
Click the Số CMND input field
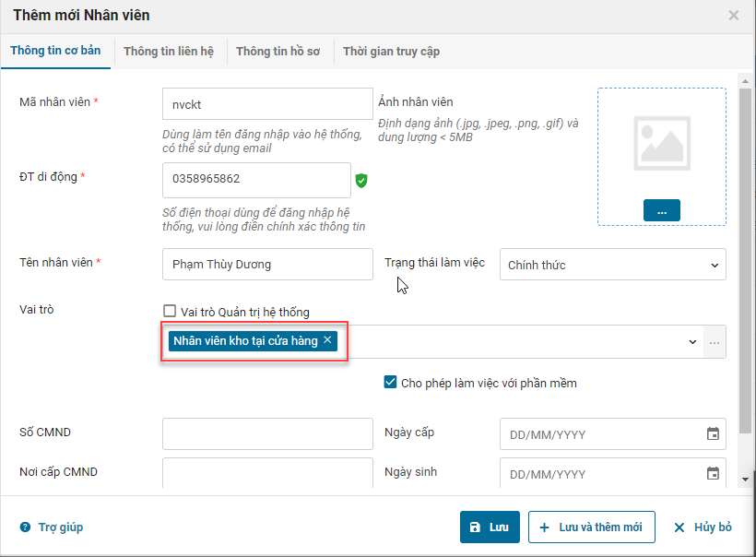tap(267, 433)
